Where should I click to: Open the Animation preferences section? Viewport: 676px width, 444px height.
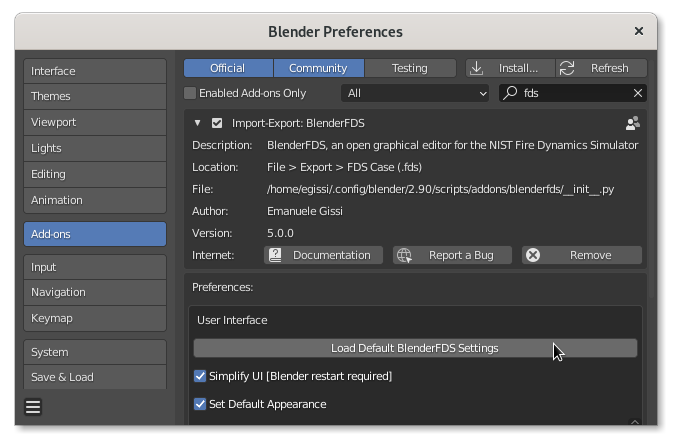(95, 200)
